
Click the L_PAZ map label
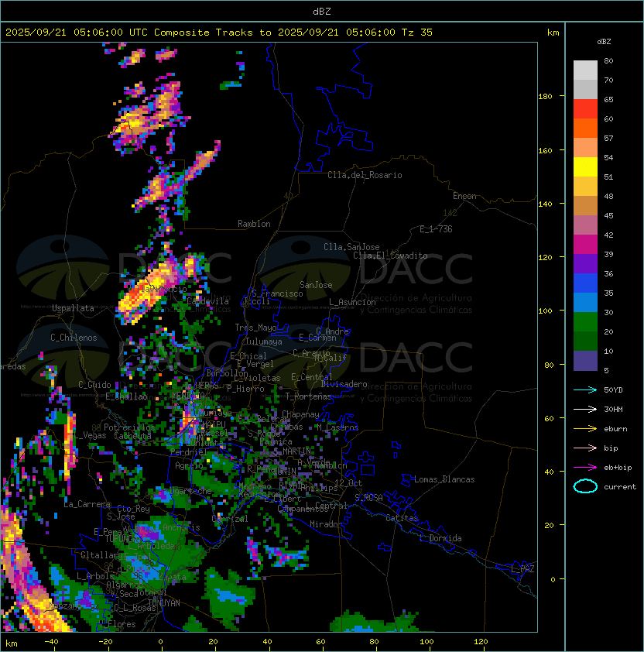tap(522, 569)
